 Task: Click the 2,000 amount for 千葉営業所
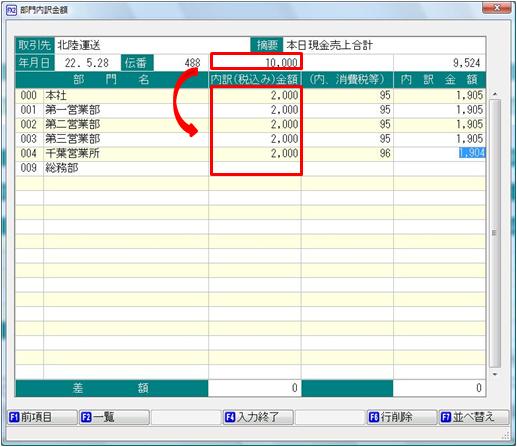255,154
